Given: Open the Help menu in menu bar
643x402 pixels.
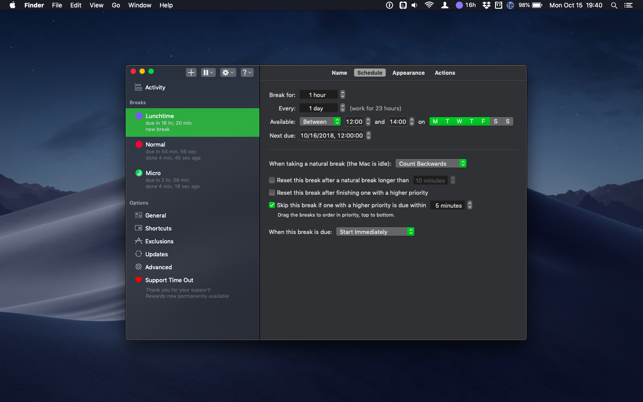Looking at the screenshot, I should coord(166,5).
